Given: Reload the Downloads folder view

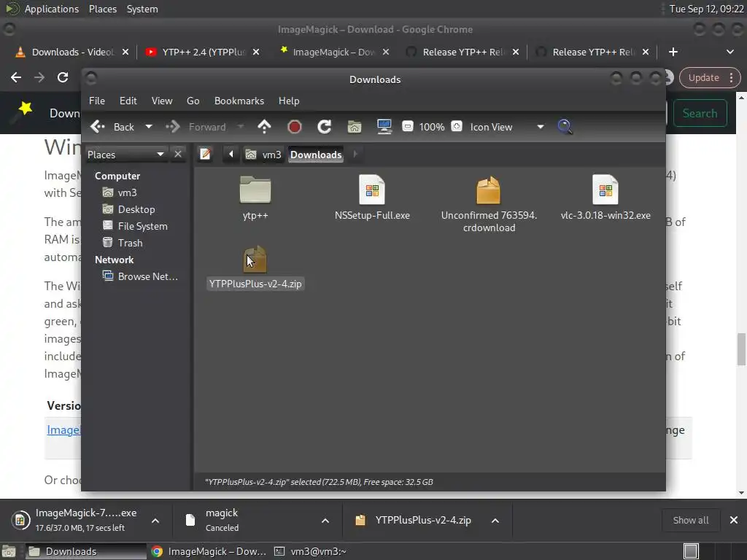Looking at the screenshot, I should tap(325, 127).
